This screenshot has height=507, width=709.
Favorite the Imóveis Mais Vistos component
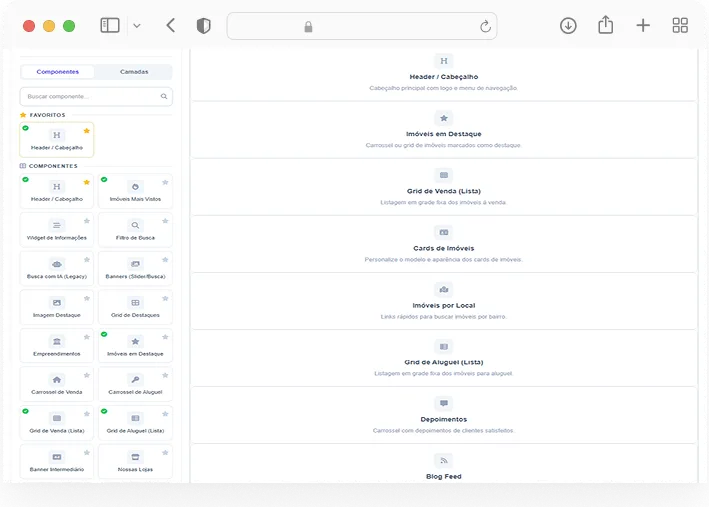(x=165, y=182)
